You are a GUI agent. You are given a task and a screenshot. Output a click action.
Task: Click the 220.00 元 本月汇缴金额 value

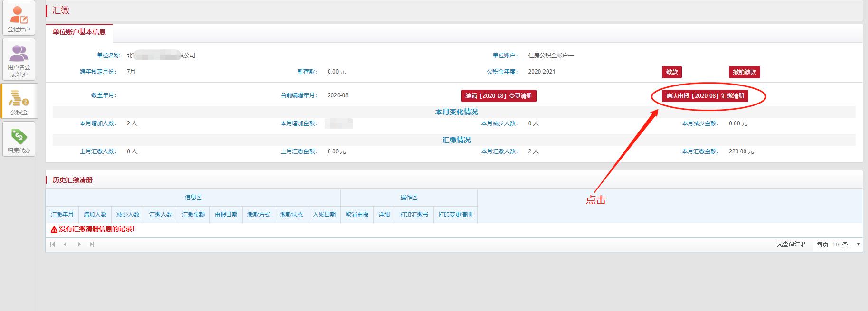(741, 151)
